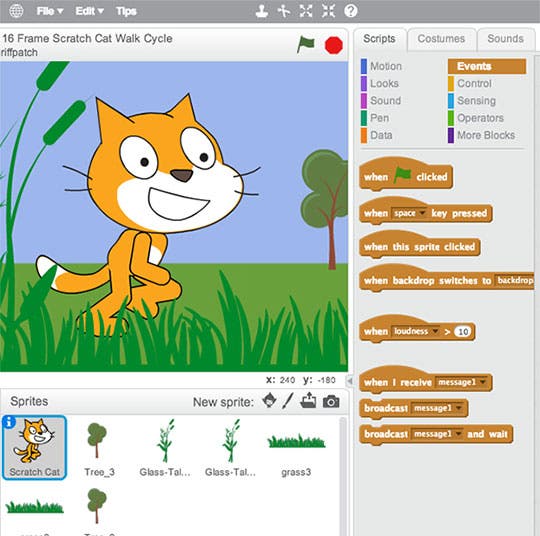This screenshot has height=536, width=540.
Task: Switch to the Costumes tab
Action: pyautogui.click(x=441, y=39)
